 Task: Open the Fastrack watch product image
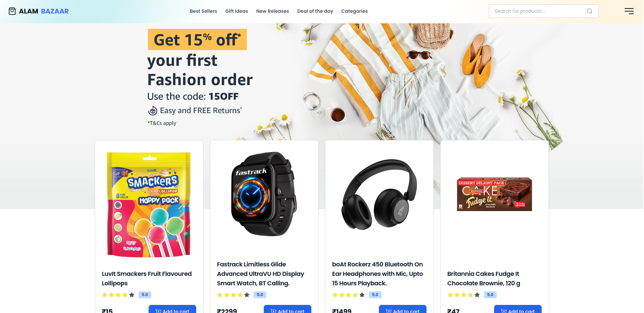coord(264,194)
